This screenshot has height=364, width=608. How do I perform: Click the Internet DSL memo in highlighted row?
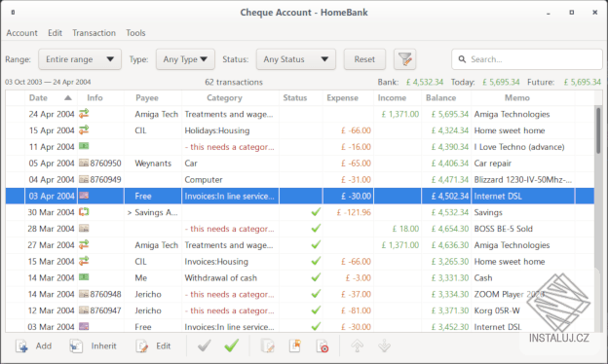[498, 196]
